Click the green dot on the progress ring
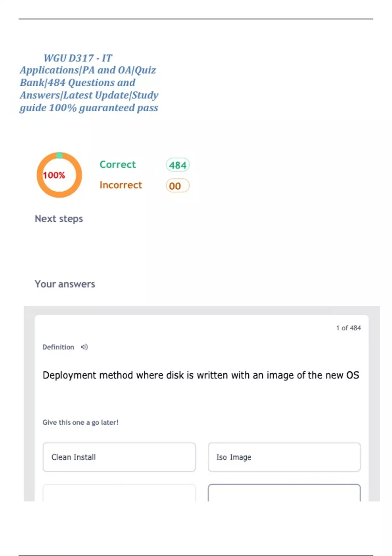This screenshot has height=556, width=392. (x=59, y=155)
